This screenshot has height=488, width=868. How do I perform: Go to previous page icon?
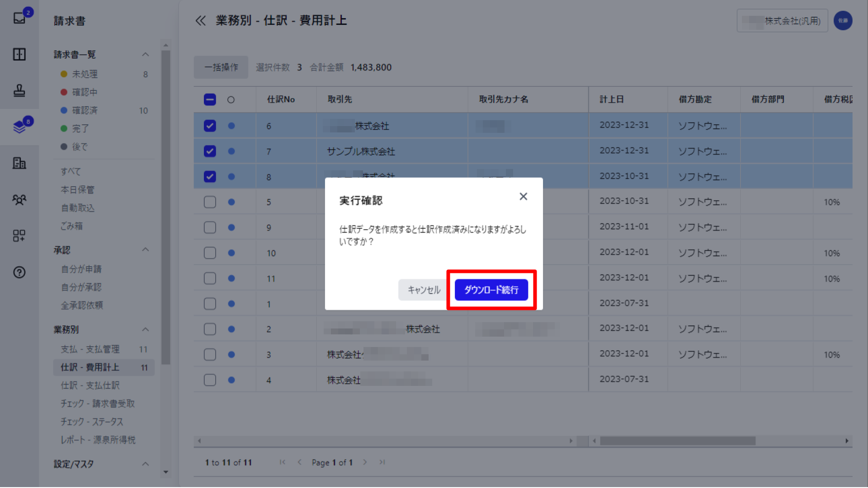point(299,462)
